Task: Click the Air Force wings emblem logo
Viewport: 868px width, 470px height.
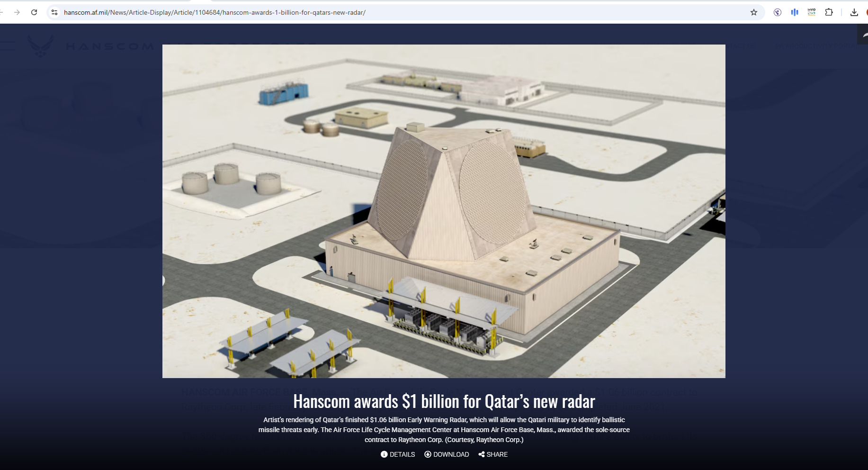Action: pyautogui.click(x=41, y=46)
